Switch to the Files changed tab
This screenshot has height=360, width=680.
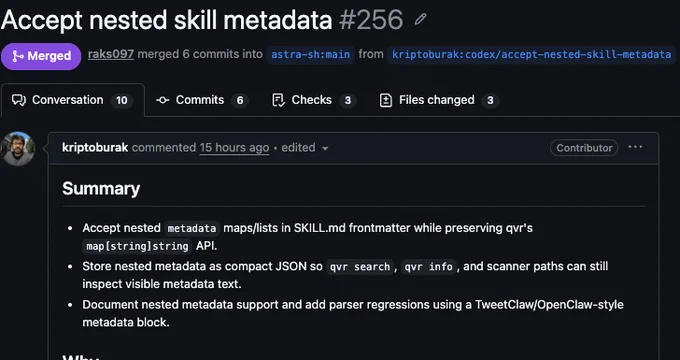coord(438,100)
